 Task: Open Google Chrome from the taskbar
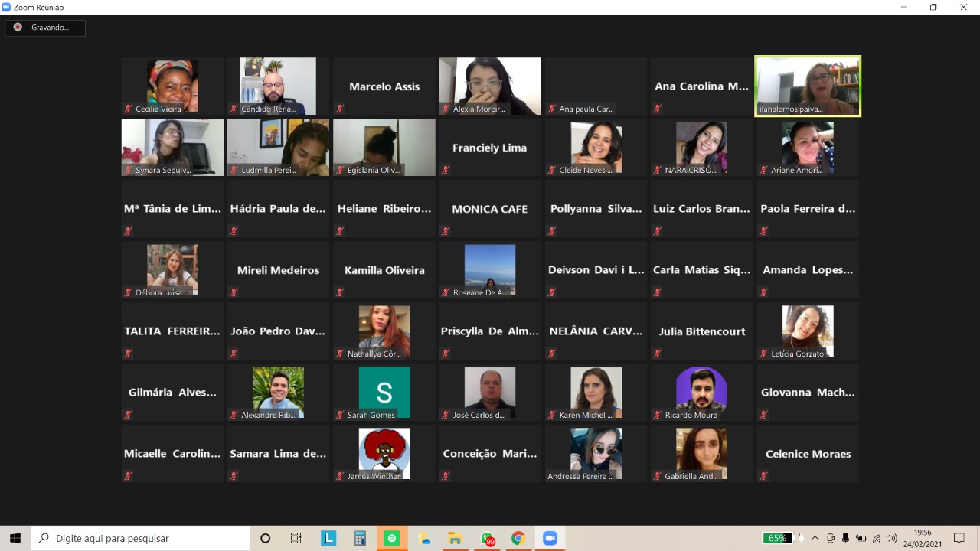pyautogui.click(x=518, y=538)
